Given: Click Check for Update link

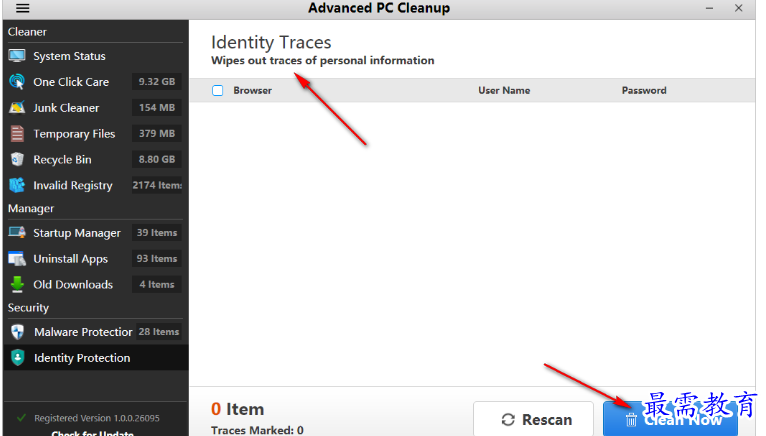Looking at the screenshot, I should pos(93,433).
